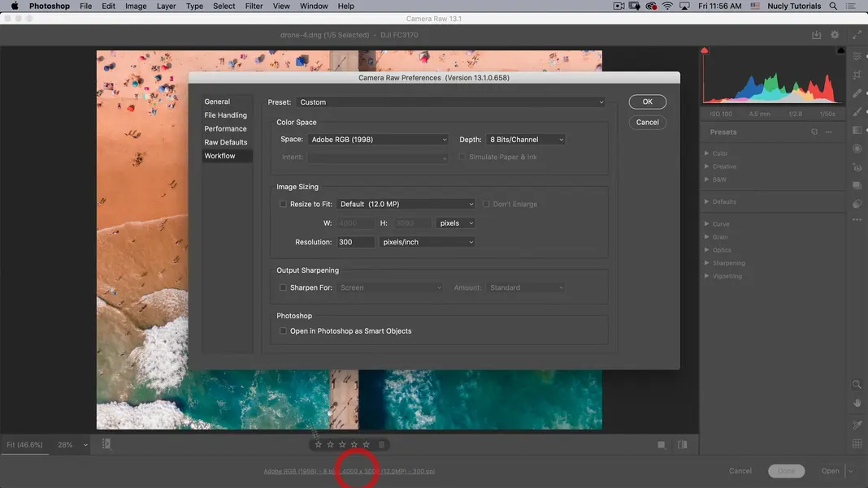Viewport: 868px width, 488px height.
Task: Switch to General preferences section
Action: point(217,101)
